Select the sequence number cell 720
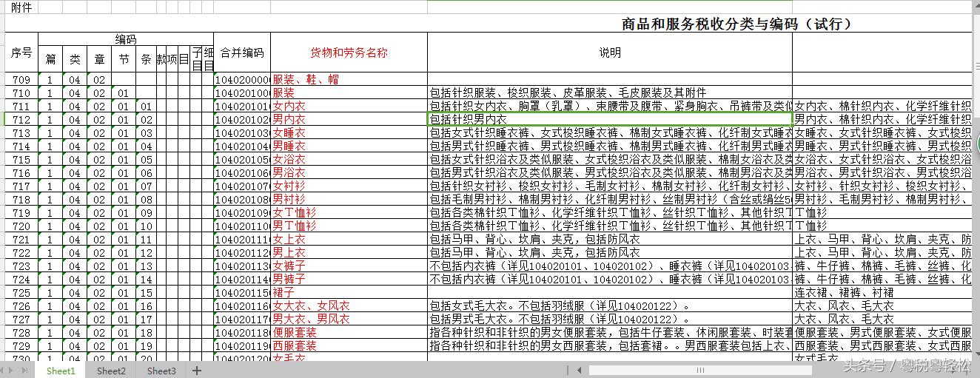Screen dimensions: 980x378 [x=21, y=226]
